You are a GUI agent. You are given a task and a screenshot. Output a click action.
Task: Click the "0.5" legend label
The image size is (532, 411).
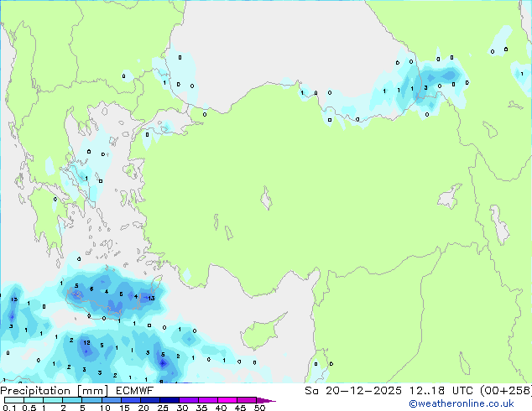[29, 408]
